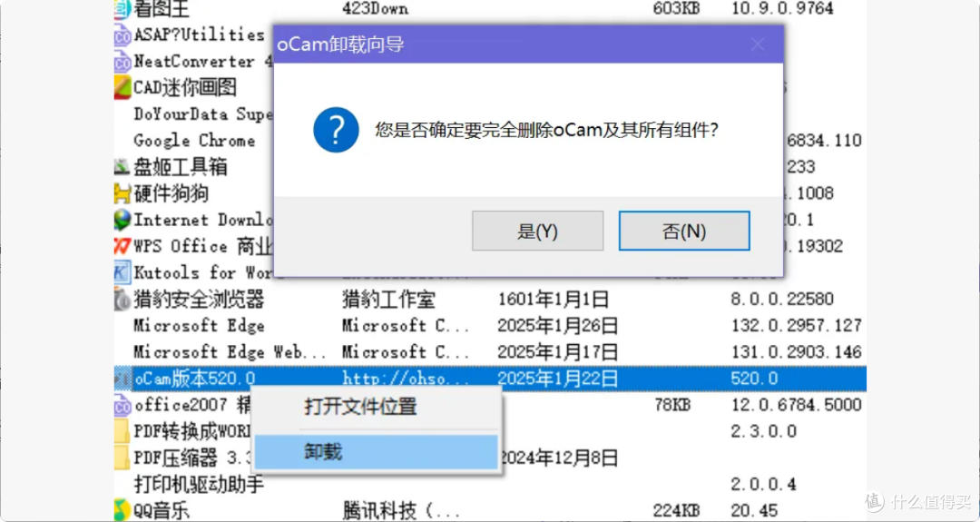The image size is (980, 522).
Task: Click version cell 8.0.0.22580
Action: [782, 300]
